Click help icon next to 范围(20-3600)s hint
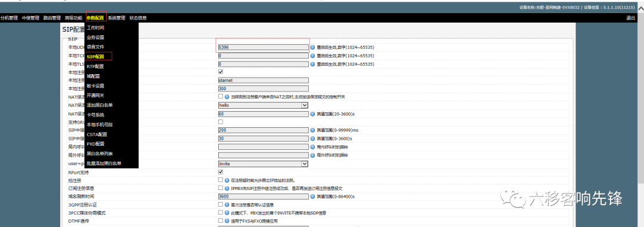644x227 pixels. click(x=312, y=114)
